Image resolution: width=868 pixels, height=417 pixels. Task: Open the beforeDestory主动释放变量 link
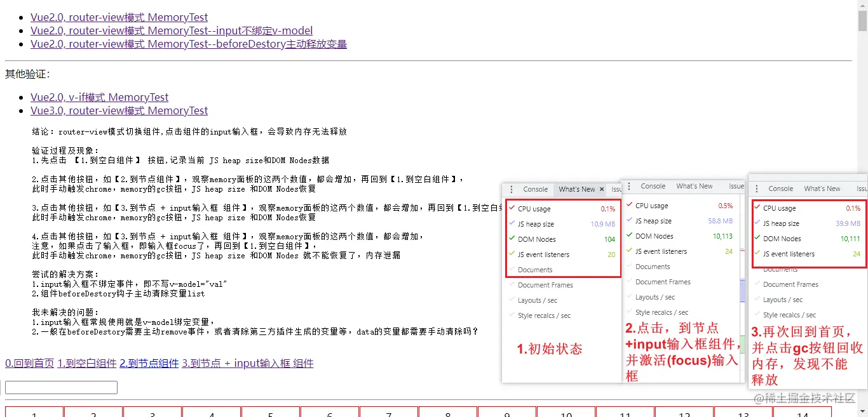click(189, 44)
